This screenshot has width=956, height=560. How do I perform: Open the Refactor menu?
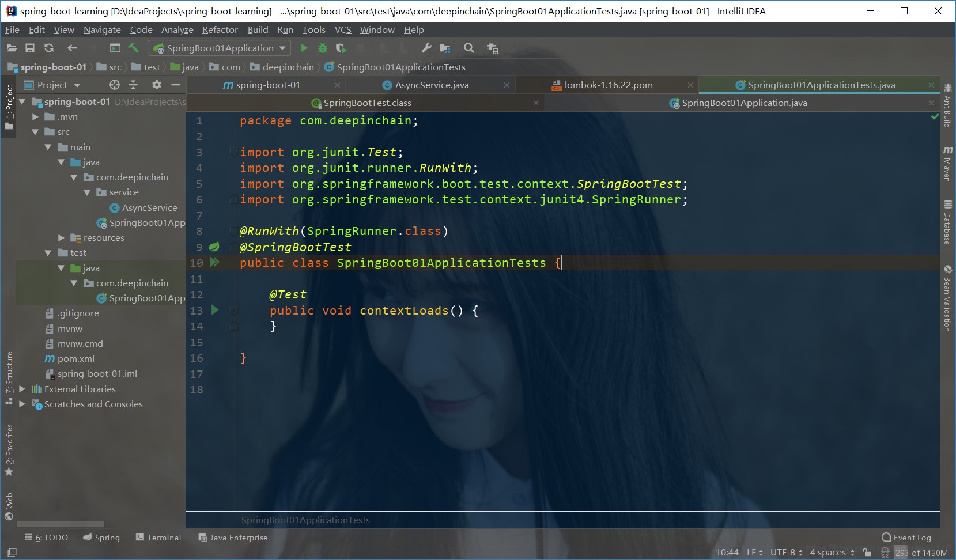(x=220, y=29)
